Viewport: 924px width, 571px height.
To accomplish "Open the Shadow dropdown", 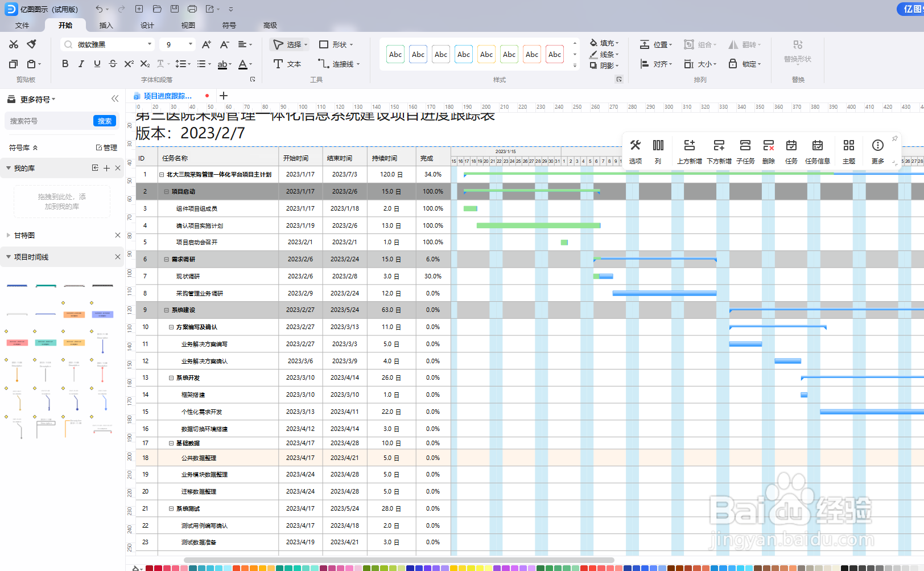I will point(604,65).
